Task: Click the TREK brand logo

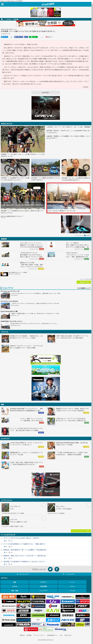Action: pos(9,601)
